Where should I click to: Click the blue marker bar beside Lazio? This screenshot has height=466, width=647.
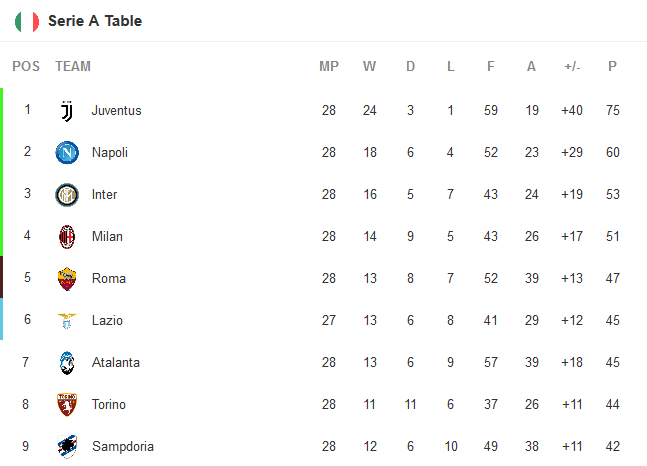(2, 320)
